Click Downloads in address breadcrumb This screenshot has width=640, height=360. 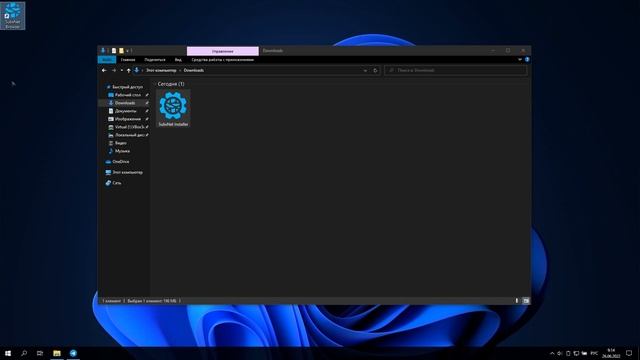[x=193, y=70]
